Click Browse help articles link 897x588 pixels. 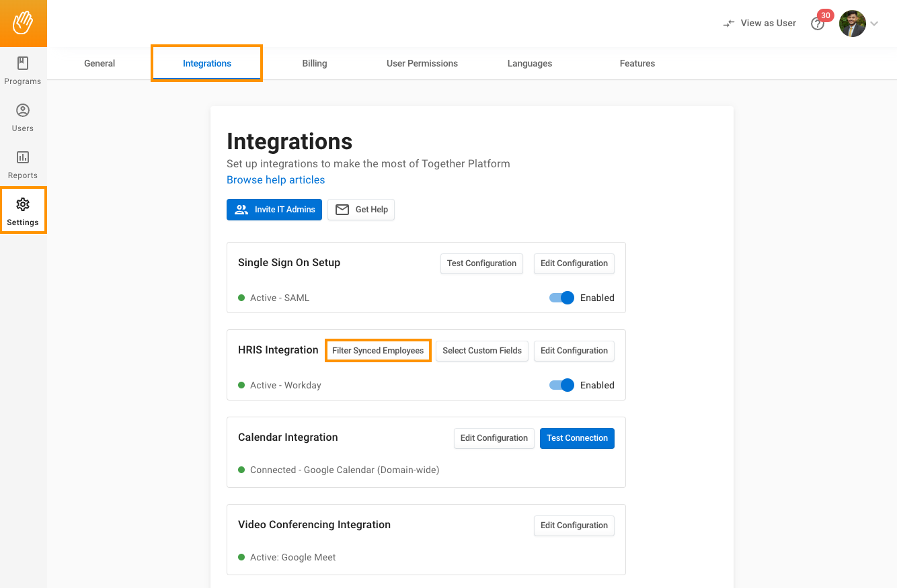pos(276,180)
